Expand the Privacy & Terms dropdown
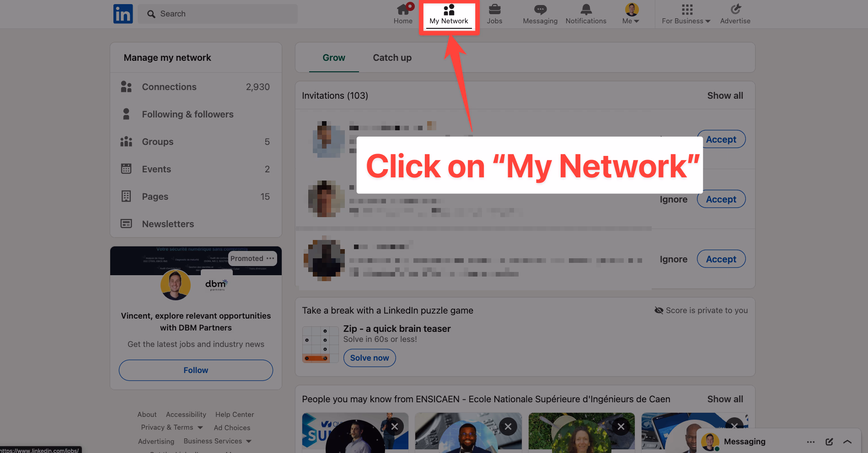Viewport: 868px width, 453px height. click(172, 427)
